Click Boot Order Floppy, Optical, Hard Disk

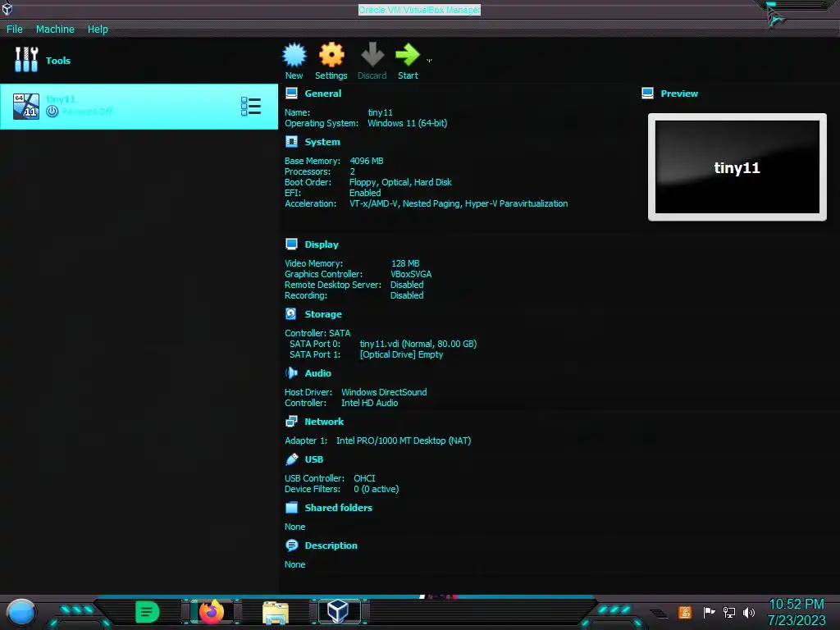tap(400, 182)
